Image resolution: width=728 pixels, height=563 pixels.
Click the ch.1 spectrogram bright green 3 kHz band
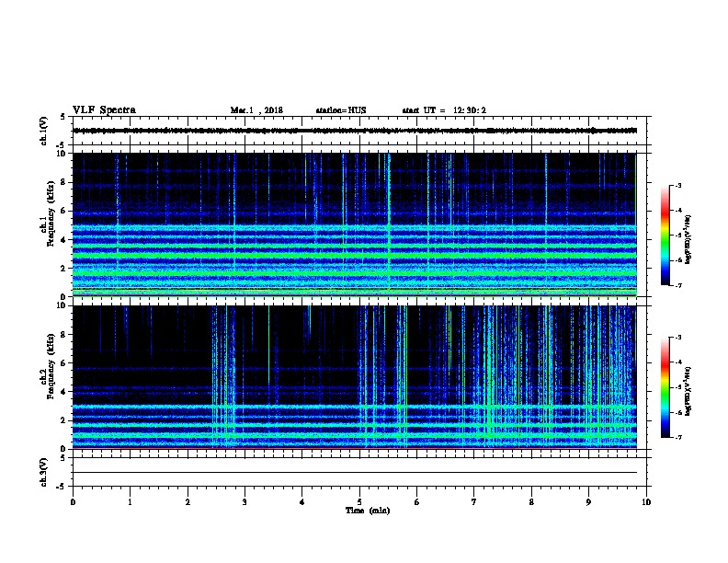click(355, 255)
